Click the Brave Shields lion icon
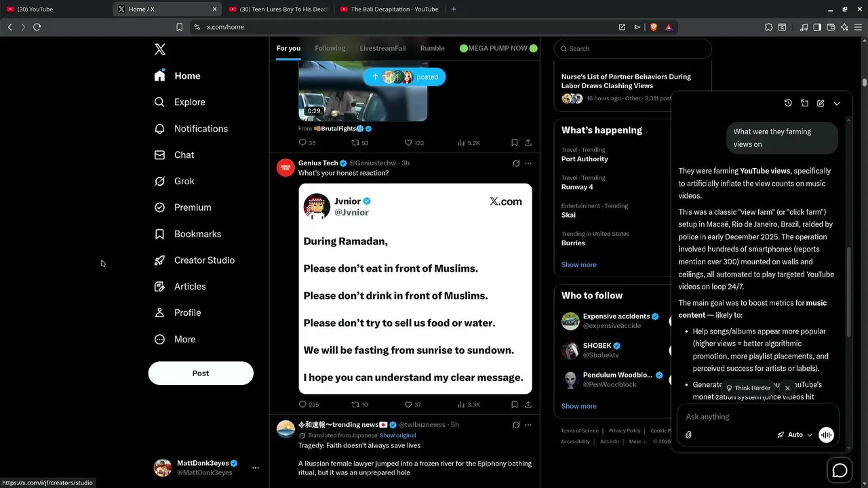 point(654,27)
